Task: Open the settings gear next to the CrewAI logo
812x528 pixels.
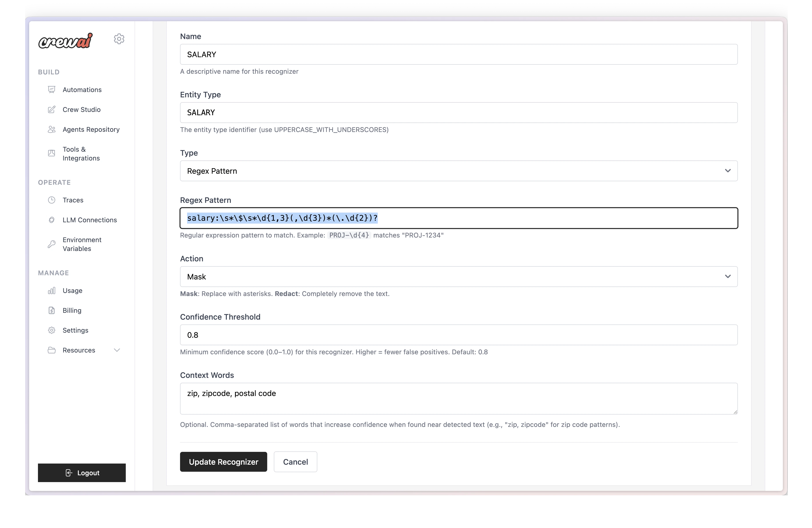Action: point(119,39)
